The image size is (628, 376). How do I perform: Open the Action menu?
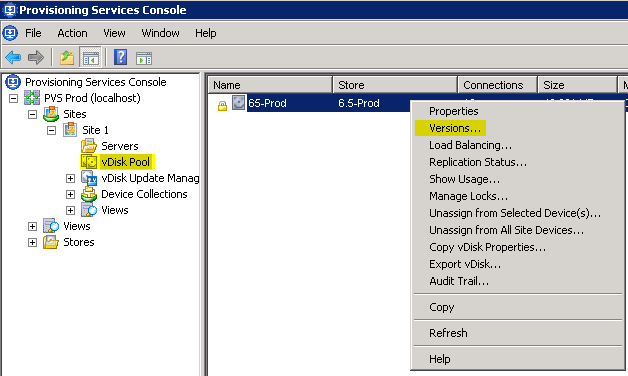tap(72, 33)
